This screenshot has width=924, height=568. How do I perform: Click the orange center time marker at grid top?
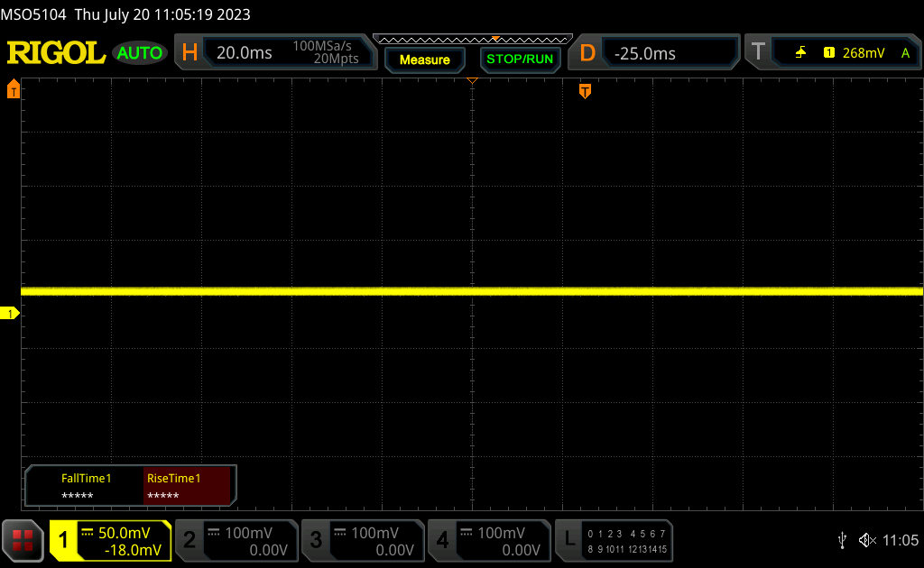tap(472, 80)
